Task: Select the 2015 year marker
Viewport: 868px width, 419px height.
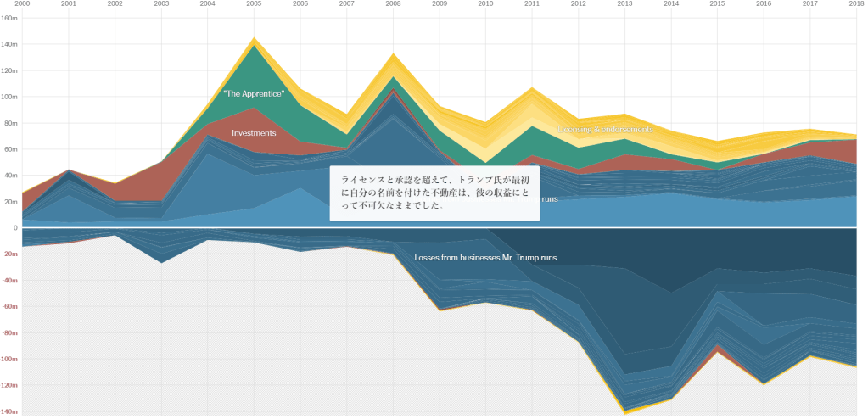Action: pos(717,4)
